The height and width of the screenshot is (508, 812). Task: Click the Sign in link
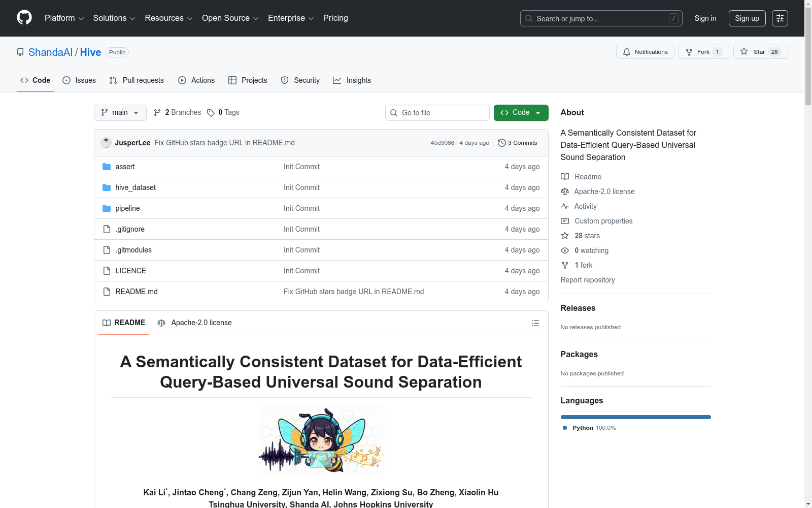(705, 18)
